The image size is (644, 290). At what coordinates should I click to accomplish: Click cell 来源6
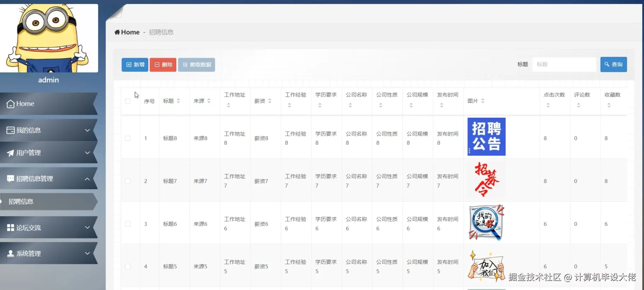pos(200,224)
